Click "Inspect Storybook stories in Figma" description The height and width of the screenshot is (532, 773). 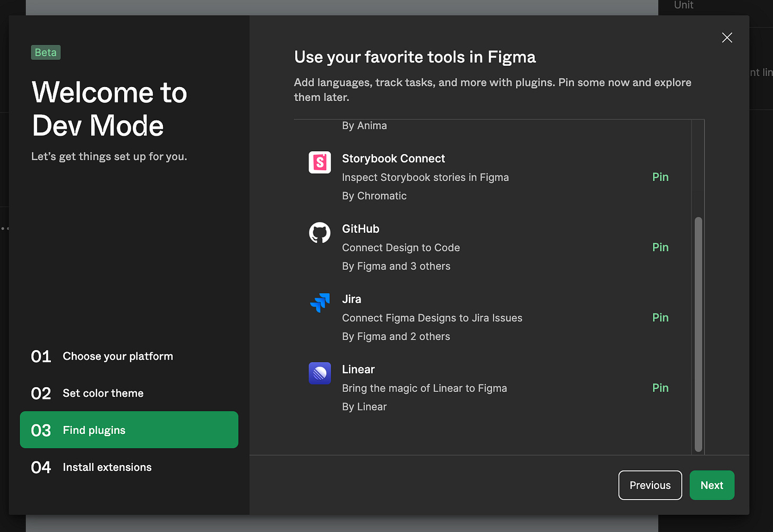click(x=425, y=178)
